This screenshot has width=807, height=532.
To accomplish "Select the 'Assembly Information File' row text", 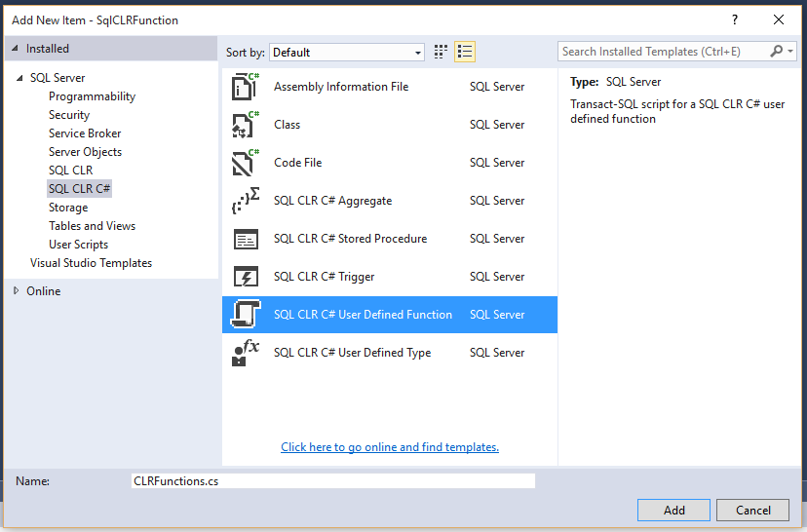I will (x=341, y=87).
